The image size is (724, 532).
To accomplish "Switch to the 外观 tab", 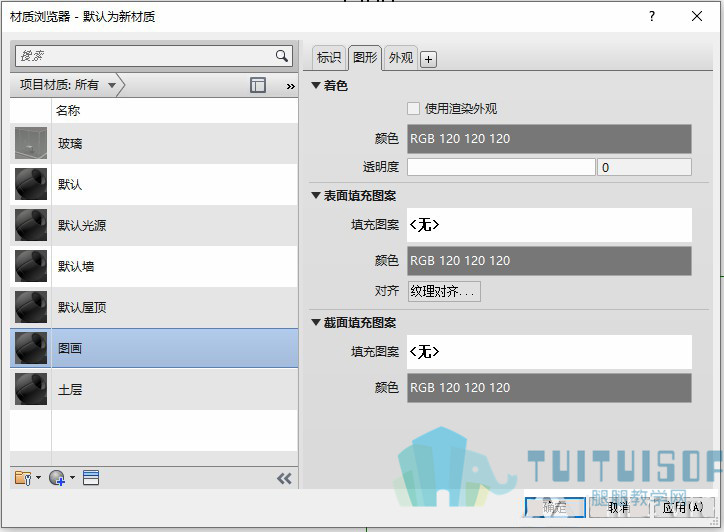I will (x=400, y=58).
